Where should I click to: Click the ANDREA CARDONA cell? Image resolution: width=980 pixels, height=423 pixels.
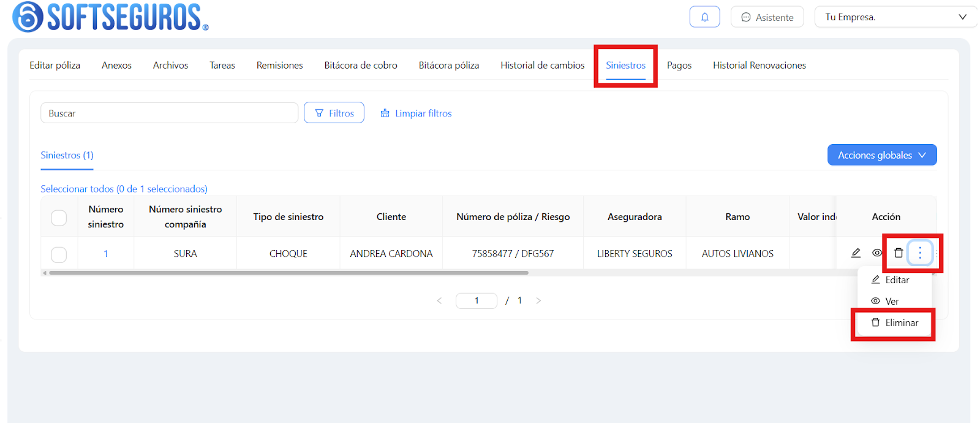point(391,254)
